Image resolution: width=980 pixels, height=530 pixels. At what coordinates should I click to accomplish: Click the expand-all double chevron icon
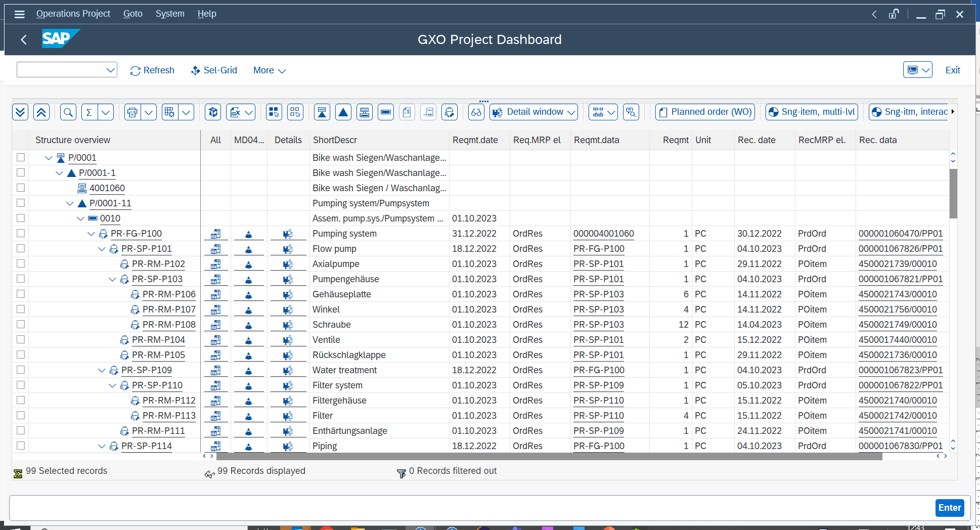(20, 112)
